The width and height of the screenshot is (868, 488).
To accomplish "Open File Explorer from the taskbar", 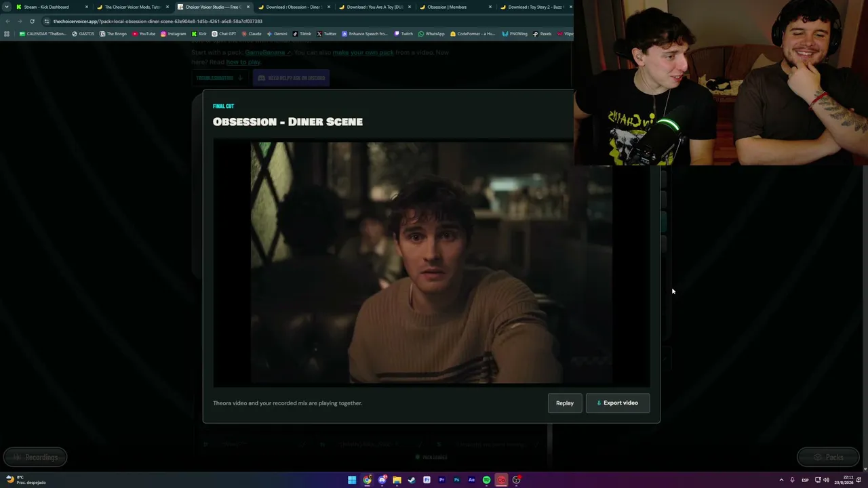I will pos(397,480).
